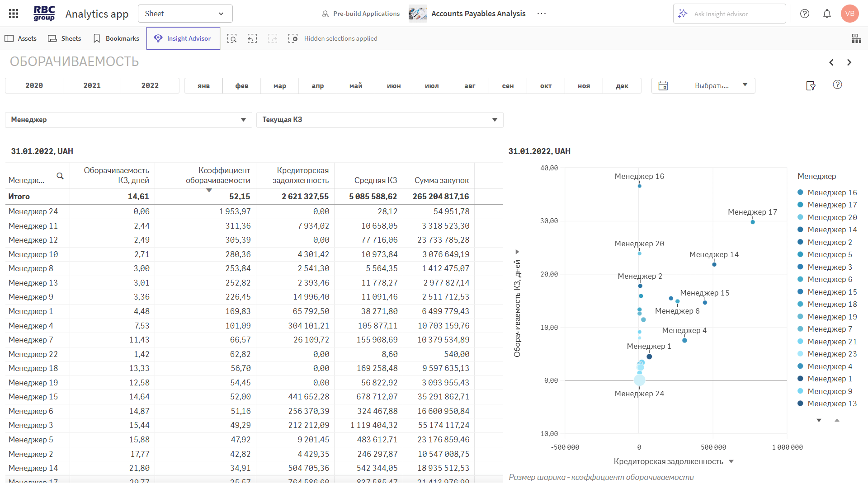Switch to Sheets panel
868x488 pixels.
[x=65, y=38]
